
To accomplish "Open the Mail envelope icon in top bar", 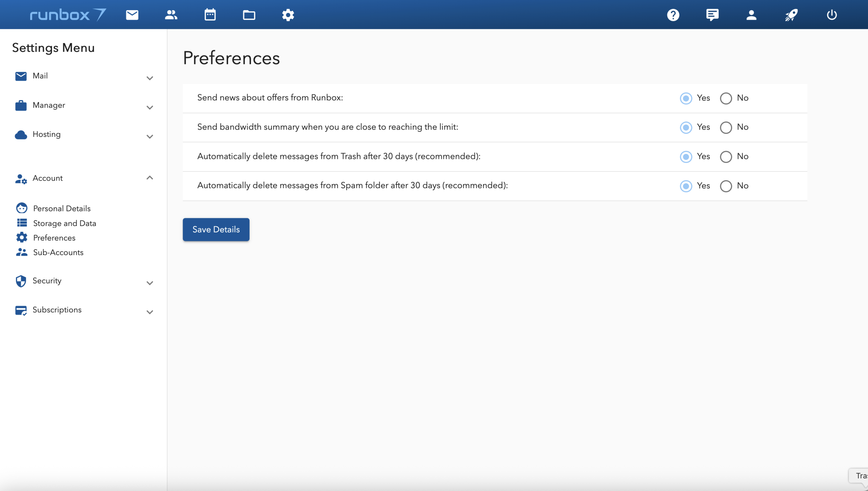I will coord(132,15).
